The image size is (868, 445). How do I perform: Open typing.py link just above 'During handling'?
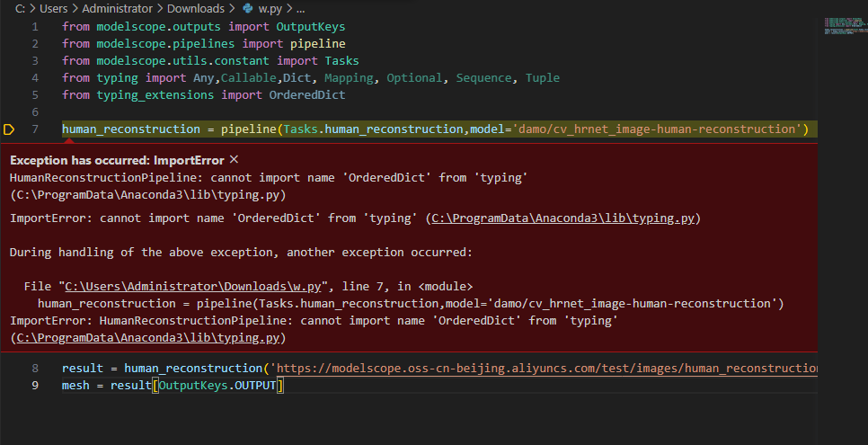pos(564,218)
